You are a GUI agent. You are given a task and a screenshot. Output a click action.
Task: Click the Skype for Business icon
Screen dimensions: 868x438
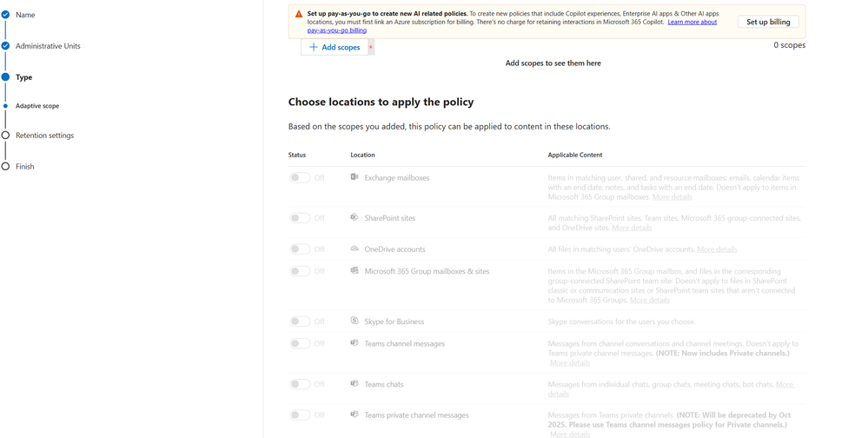[354, 321]
